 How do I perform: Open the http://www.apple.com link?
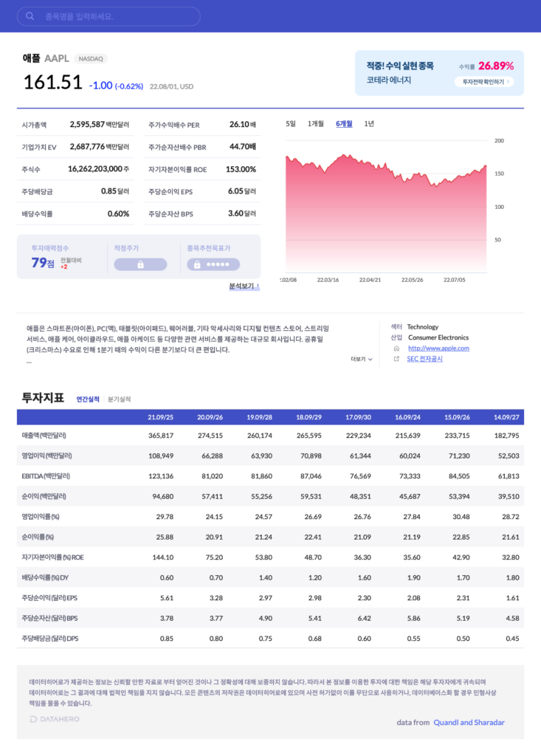(438, 348)
